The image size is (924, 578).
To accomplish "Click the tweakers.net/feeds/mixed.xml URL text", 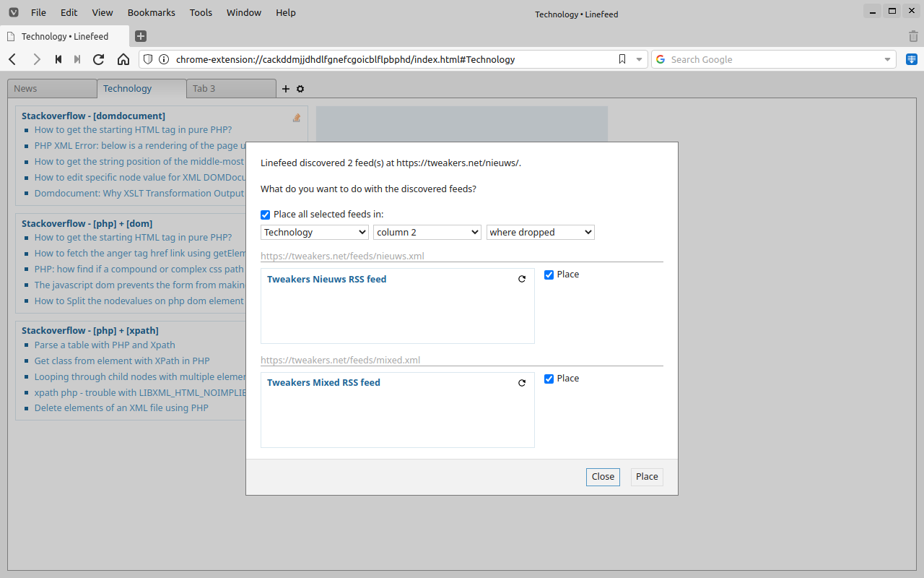I will pyautogui.click(x=340, y=361).
